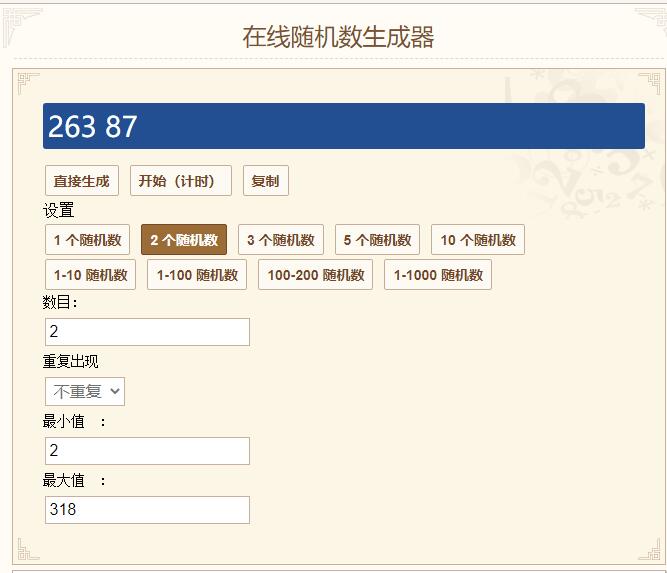Click the 在线随机数生成器 page title
Viewport: 667px width, 573px height.
coord(338,37)
